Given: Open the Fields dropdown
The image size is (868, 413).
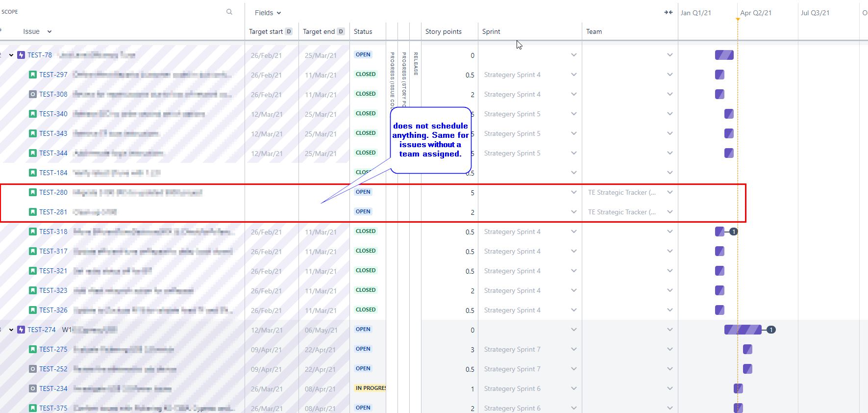Looking at the screenshot, I should 268,13.
